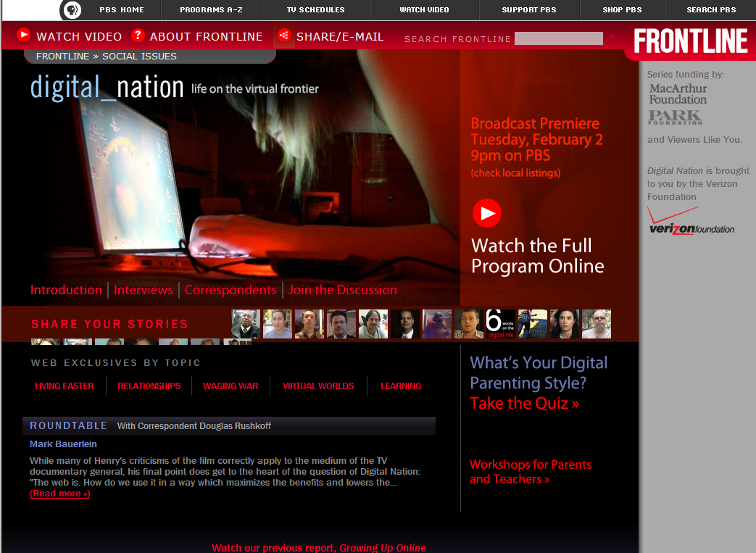The width and height of the screenshot is (756, 553).
Task: Click the digital_nation title
Action: 107,87
